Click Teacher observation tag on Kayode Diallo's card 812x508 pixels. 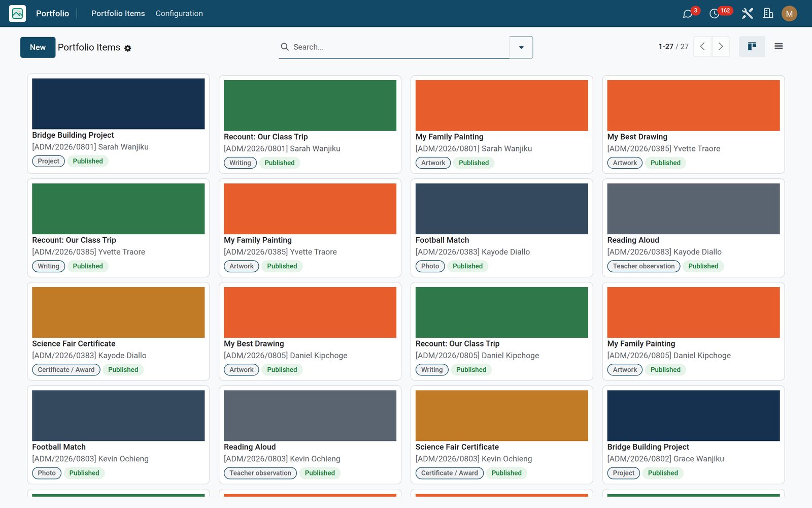(644, 266)
